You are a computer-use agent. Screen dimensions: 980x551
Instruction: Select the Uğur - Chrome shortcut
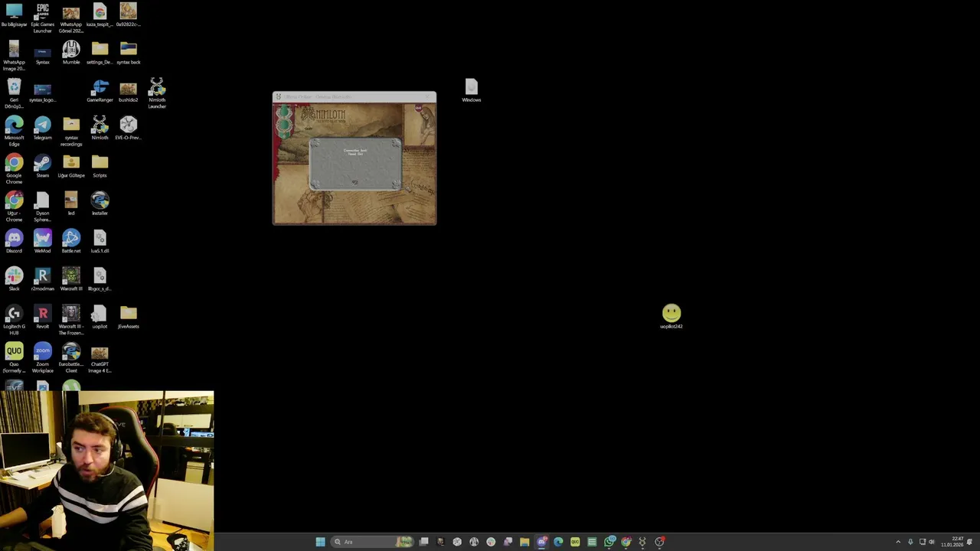[x=14, y=207]
